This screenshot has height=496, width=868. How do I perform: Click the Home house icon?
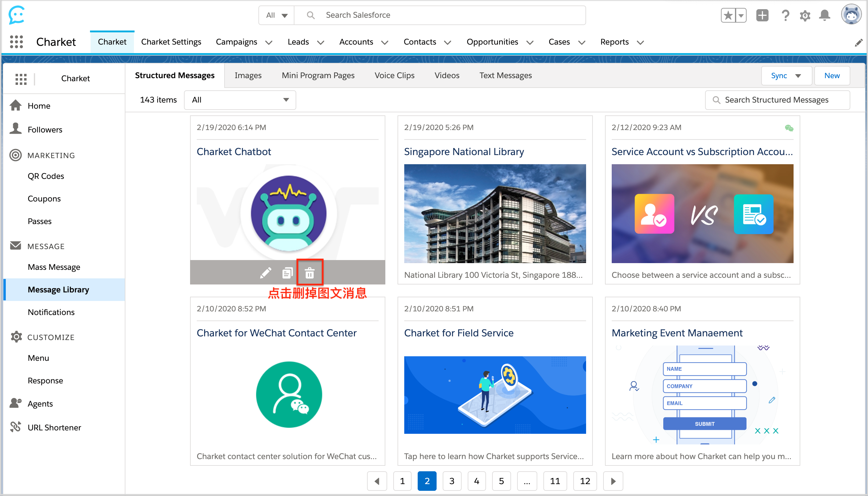coord(16,106)
